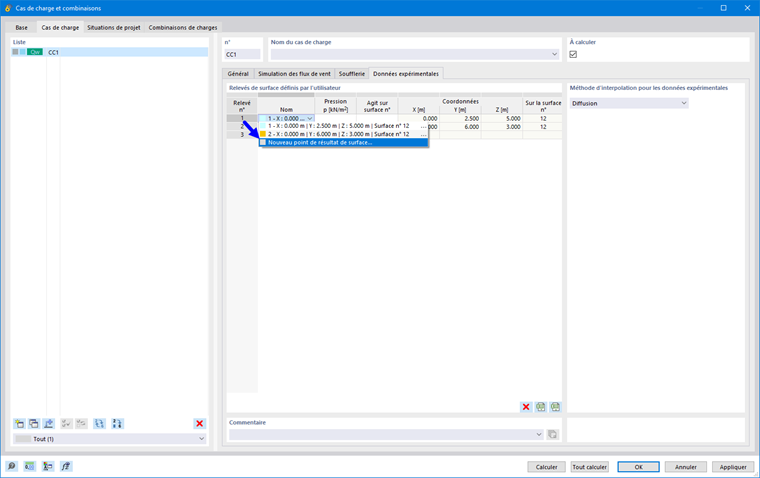Open the Nom du cas de charge dropdown
The width and height of the screenshot is (760, 478).
pyautogui.click(x=554, y=54)
